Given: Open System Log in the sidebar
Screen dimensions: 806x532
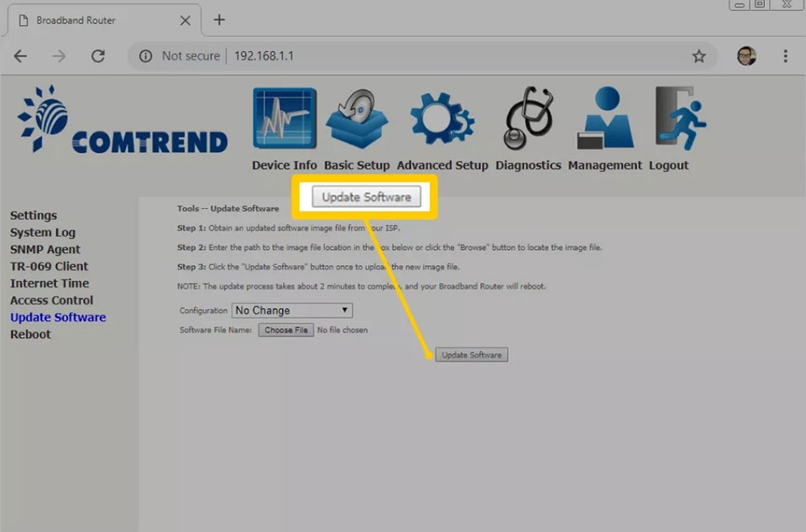Looking at the screenshot, I should point(43,232).
